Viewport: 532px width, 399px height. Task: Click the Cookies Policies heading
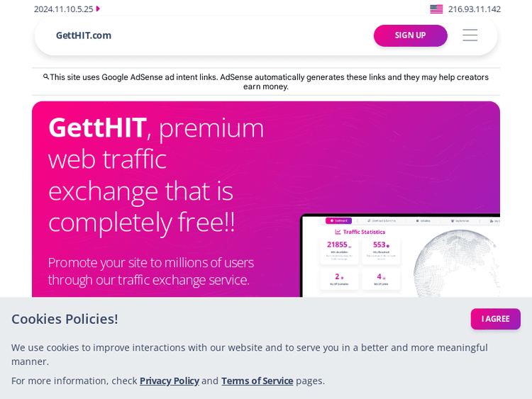tap(65, 319)
